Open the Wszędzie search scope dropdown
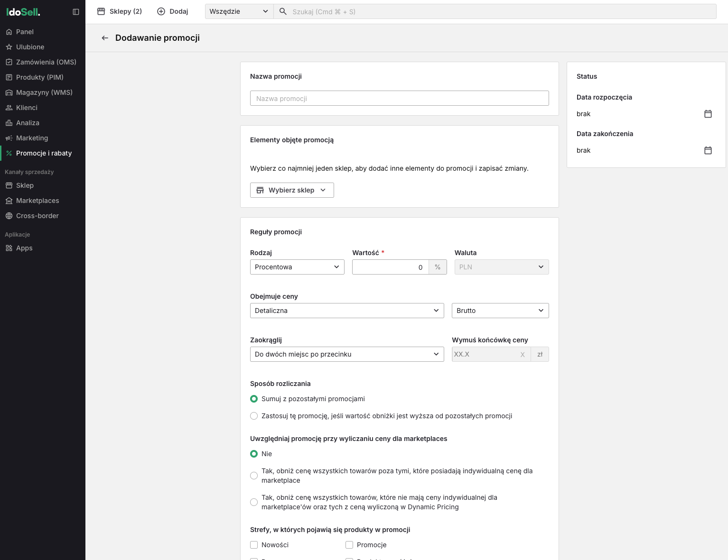 pos(239,11)
